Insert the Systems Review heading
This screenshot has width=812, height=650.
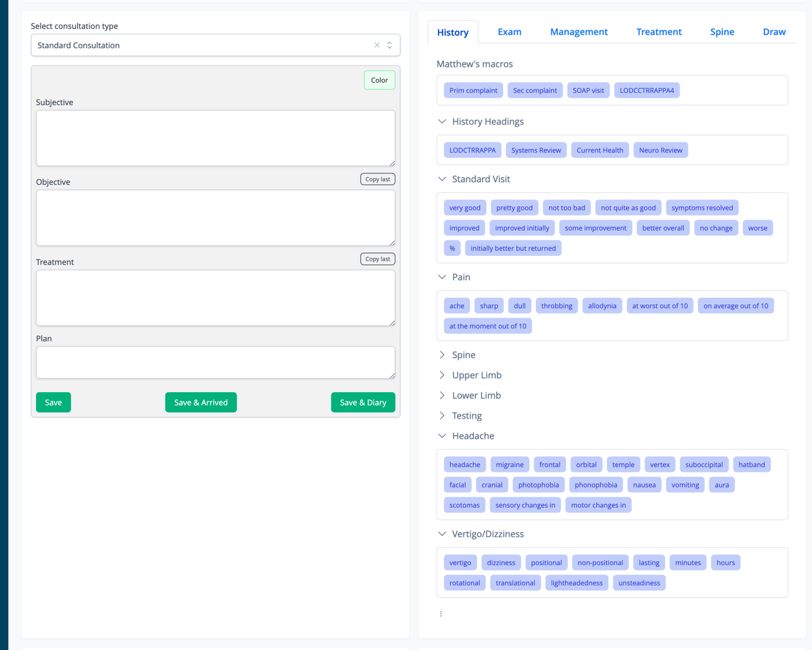pos(536,150)
